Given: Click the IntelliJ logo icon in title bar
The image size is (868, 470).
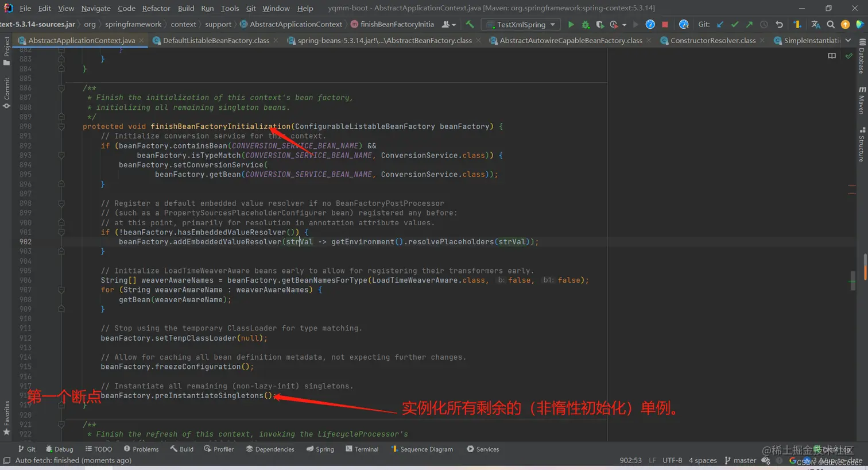Looking at the screenshot, I should click(x=8, y=8).
